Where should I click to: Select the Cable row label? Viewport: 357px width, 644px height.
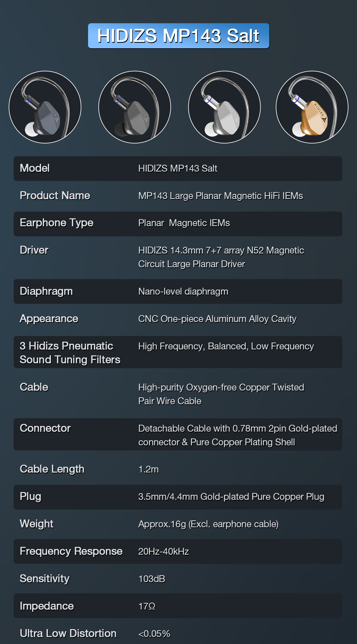coord(34,387)
